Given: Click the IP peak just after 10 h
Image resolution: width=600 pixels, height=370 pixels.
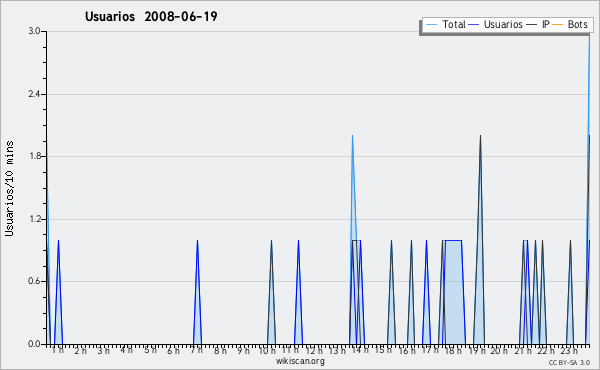Looking at the screenshot, I should (271, 241).
